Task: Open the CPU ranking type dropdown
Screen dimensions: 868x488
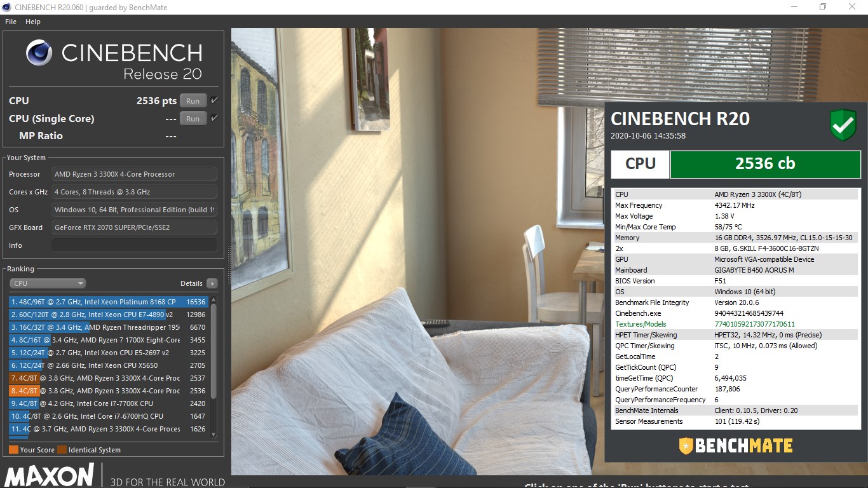Action: pos(48,283)
